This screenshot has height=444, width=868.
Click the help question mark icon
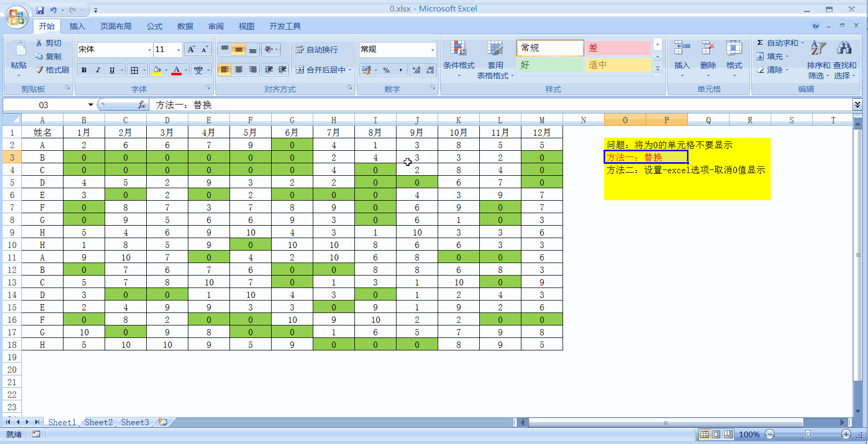pos(815,26)
